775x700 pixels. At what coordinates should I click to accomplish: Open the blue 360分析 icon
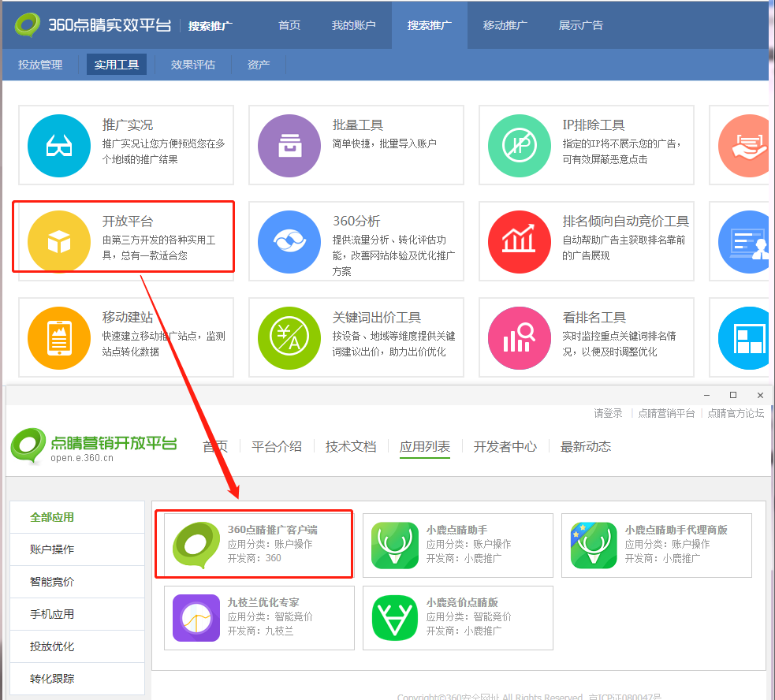[x=289, y=242]
